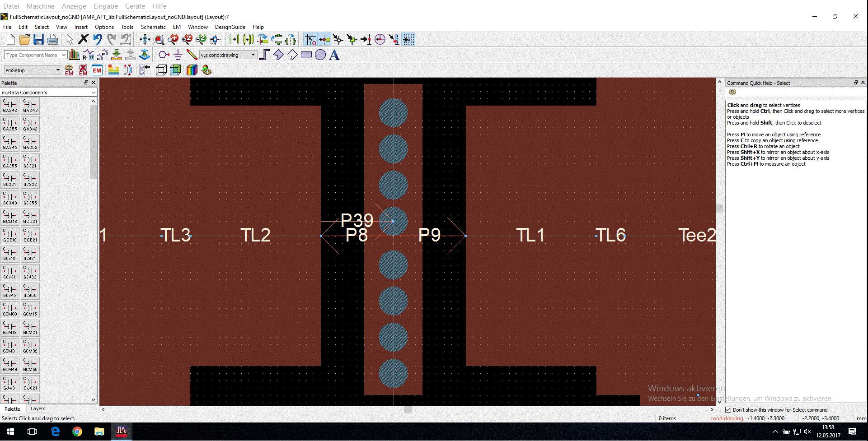Click the Save floppy disk icon

(38, 40)
